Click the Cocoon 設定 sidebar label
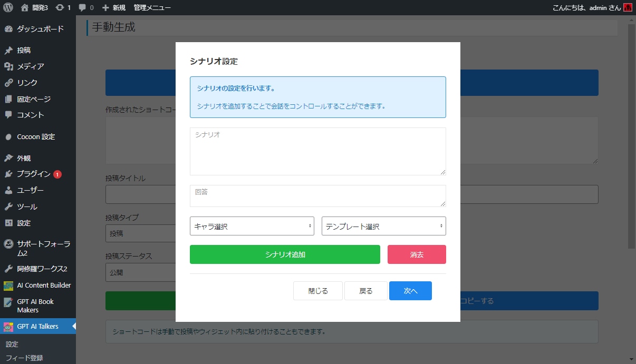 [x=36, y=136]
